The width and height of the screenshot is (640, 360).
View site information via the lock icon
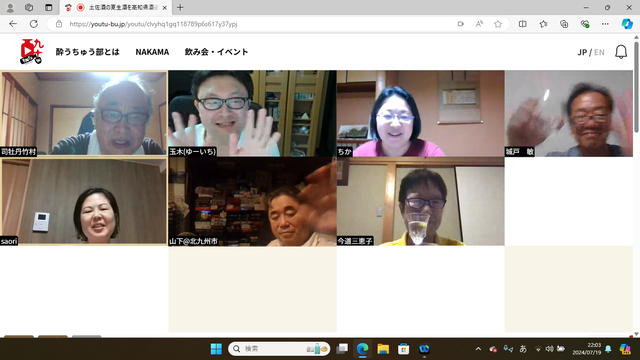click(59, 24)
